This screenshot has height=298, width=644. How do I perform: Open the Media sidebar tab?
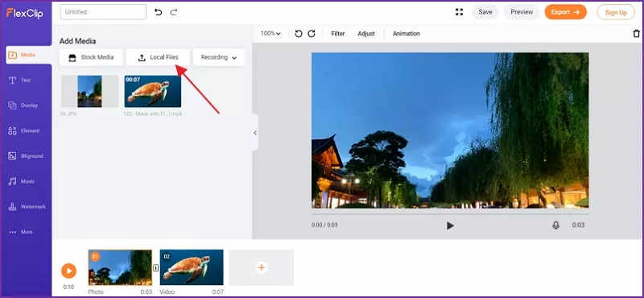[29, 55]
